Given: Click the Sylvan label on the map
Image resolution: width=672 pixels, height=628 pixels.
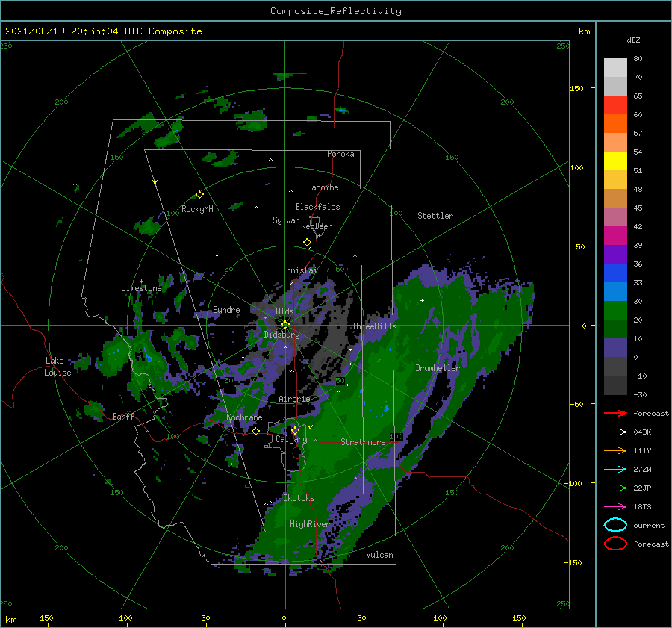Looking at the screenshot, I should (x=286, y=220).
